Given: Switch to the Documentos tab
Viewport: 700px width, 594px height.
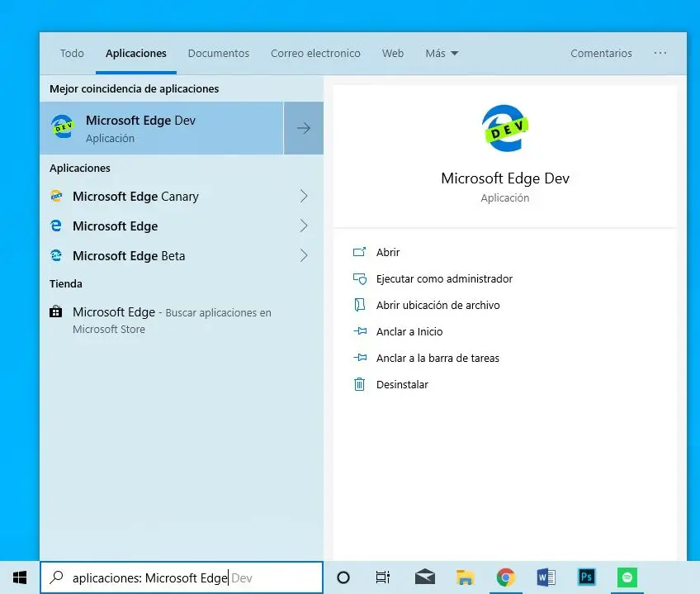Looking at the screenshot, I should pyautogui.click(x=218, y=53).
